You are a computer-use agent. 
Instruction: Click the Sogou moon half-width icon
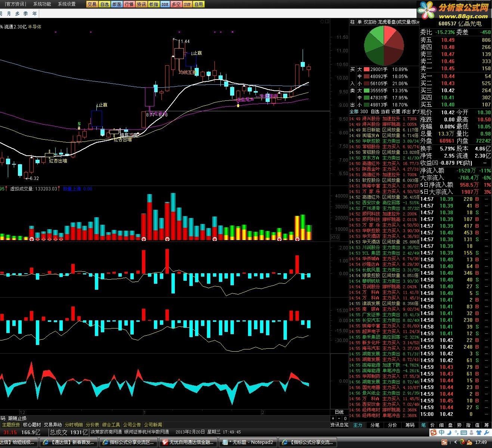coord(449,433)
